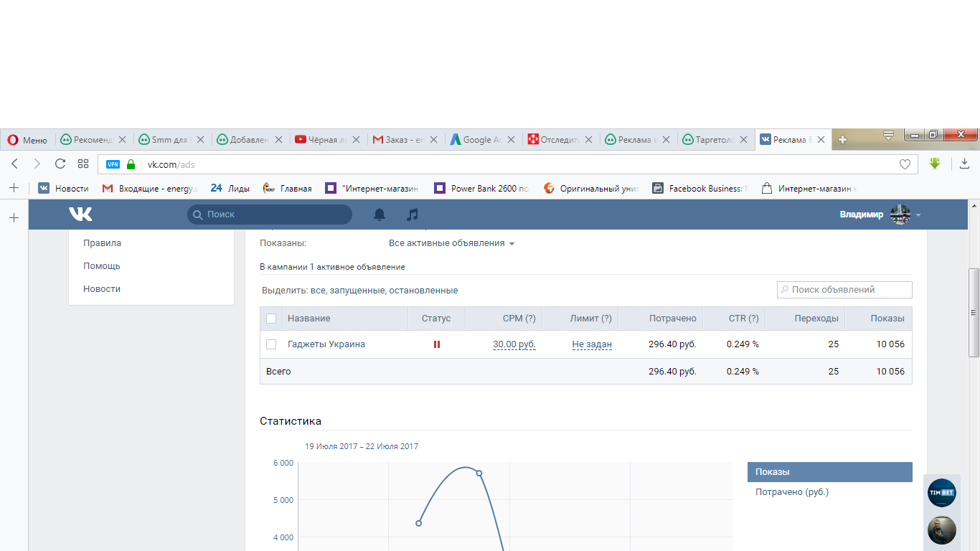Click the green download extension arrow

(x=934, y=164)
